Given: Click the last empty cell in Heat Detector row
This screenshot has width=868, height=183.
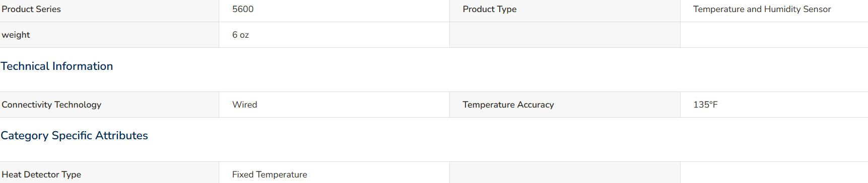Looking at the screenshot, I should click(x=774, y=172).
